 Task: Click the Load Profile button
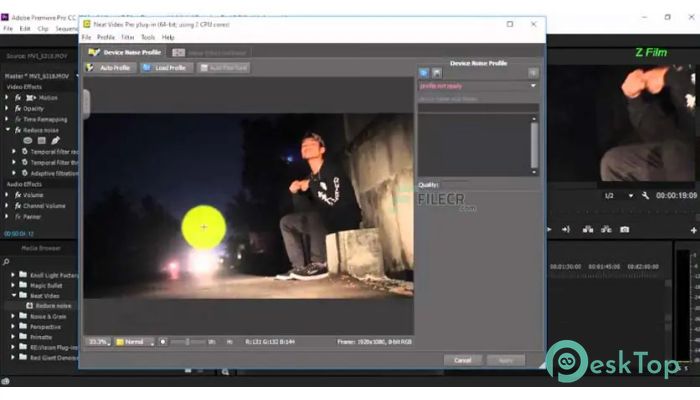point(166,68)
